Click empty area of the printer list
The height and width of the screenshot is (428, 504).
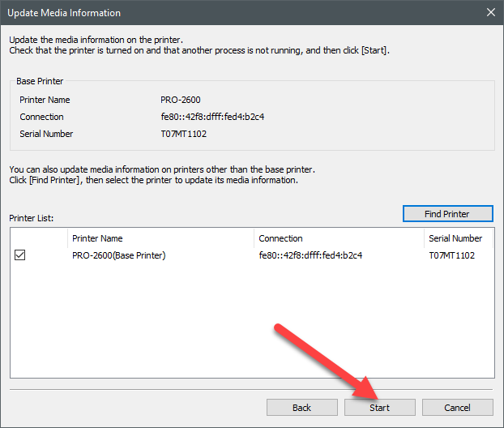coord(251,324)
